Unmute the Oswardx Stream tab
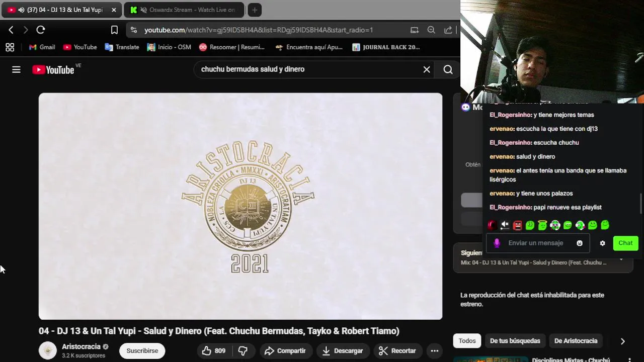 point(144,10)
